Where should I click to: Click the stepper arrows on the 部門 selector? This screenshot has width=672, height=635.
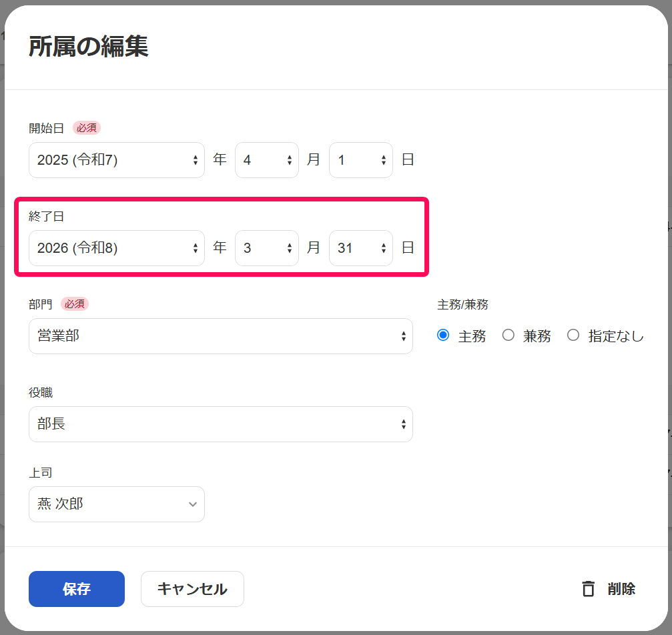(x=403, y=336)
